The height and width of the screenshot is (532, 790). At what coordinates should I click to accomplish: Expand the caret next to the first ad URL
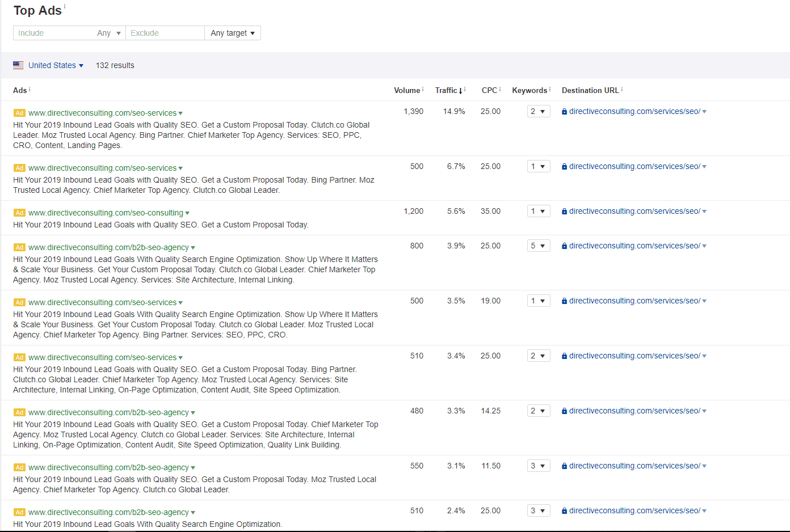[x=180, y=113]
